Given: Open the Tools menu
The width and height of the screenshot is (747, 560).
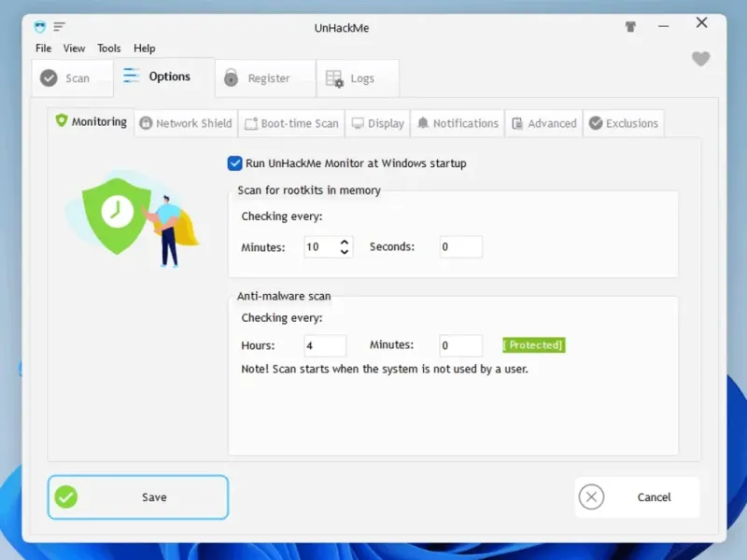Looking at the screenshot, I should pos(109,49).
